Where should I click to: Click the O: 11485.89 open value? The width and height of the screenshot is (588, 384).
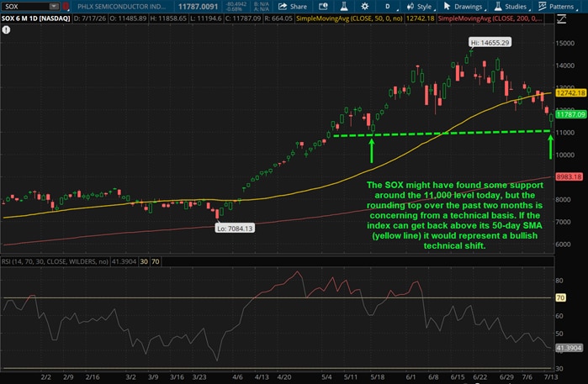point(128,18)
